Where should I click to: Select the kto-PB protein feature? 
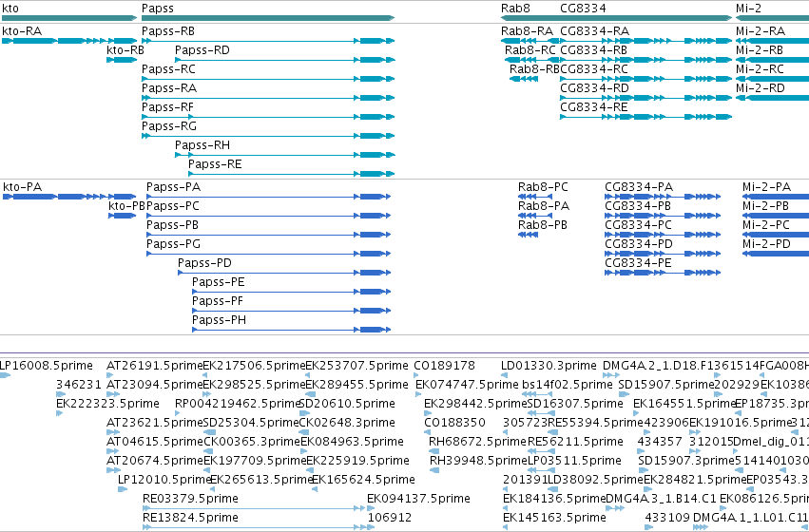pyautogui.click(x=123, y=216)
